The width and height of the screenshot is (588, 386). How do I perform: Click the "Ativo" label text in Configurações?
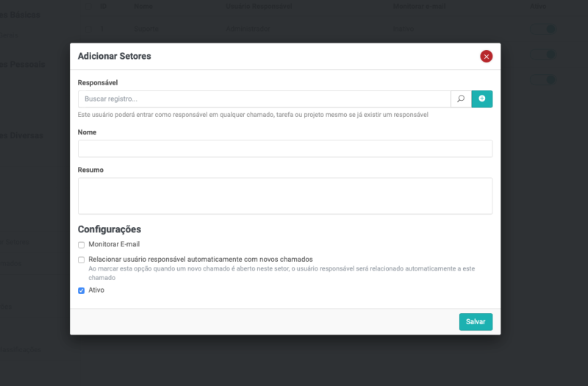96,290
